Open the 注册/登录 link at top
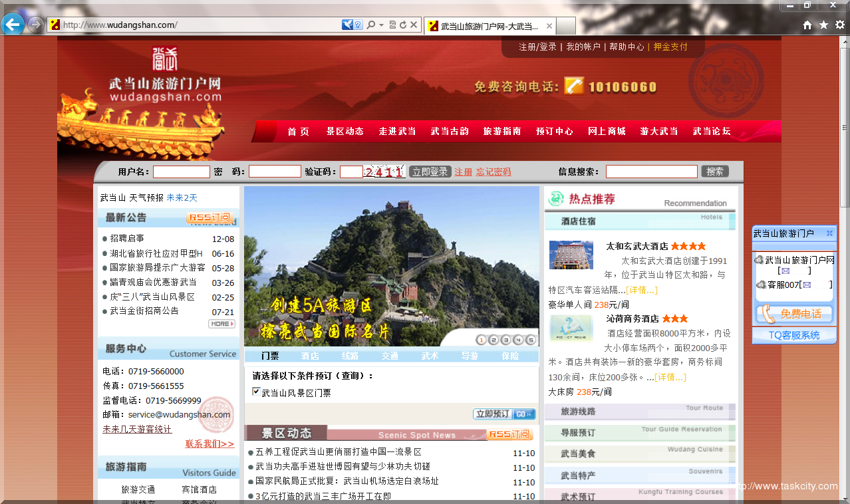 coord(538,47)
